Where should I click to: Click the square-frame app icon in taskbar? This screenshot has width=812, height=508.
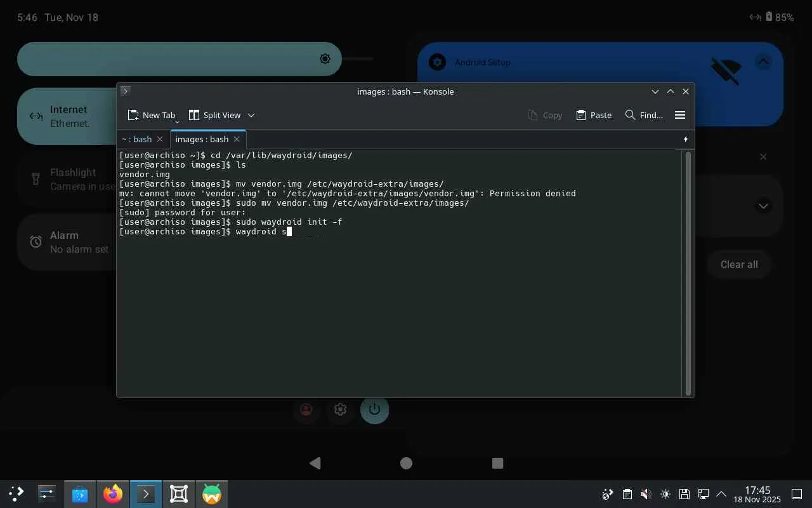179,493
